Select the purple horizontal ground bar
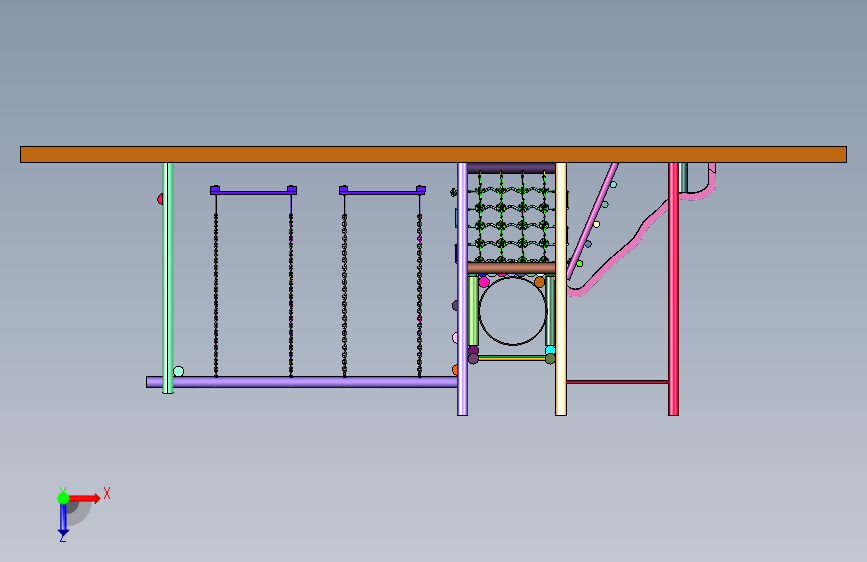The width and height of the screenshot is (867, 562). (301, 382)
